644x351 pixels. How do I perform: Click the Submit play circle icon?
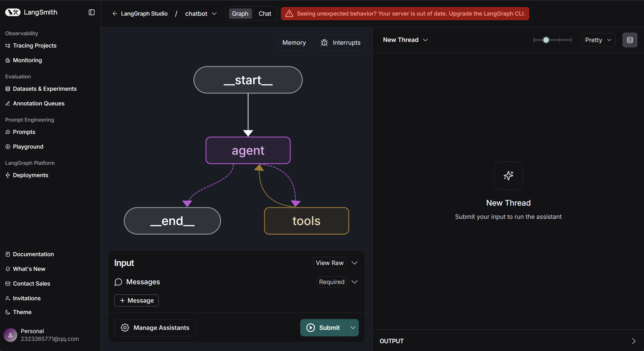point(310,327)
